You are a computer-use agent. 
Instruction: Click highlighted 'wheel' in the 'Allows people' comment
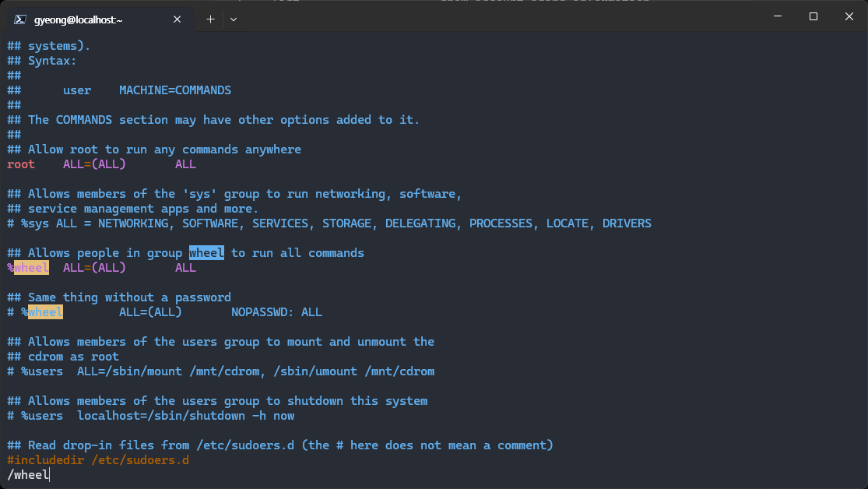[x=206, y=253]
